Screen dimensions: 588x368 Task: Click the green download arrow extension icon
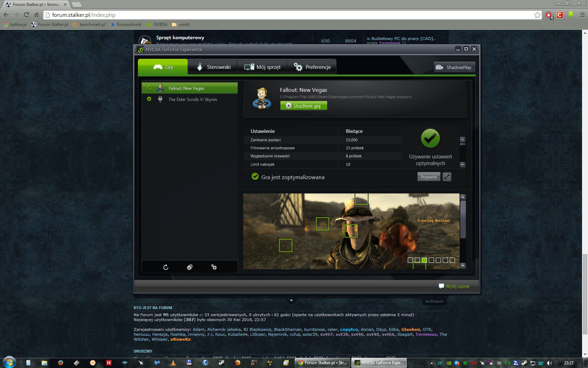[x=571, y=15]
